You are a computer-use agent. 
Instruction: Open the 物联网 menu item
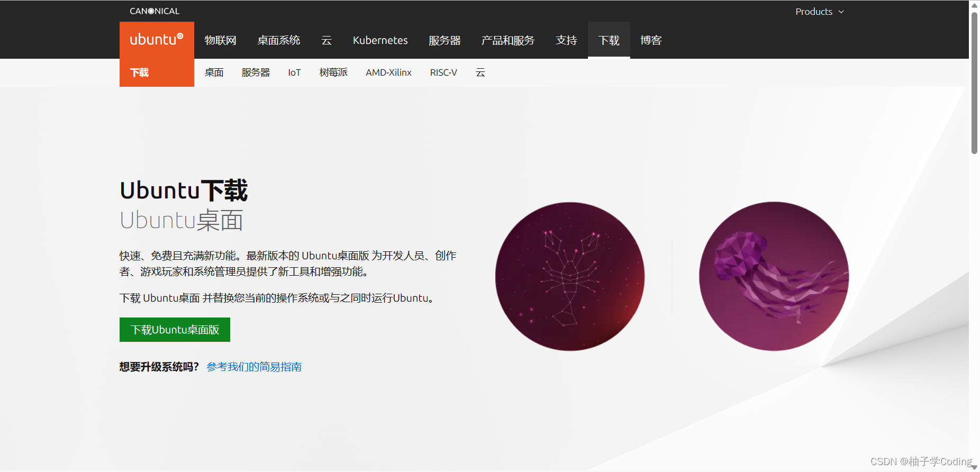(220, 40)
